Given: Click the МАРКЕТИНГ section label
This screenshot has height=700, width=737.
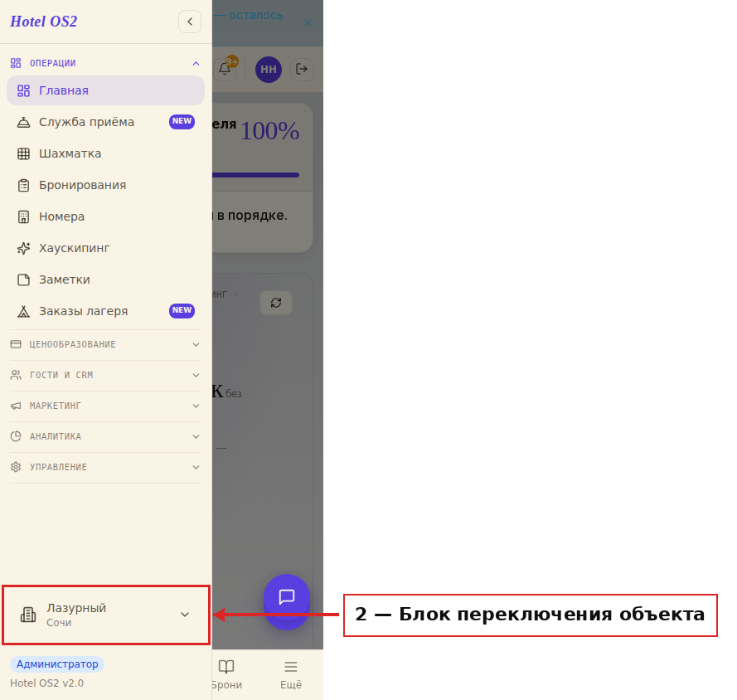Looking at the screenshot, I should tap(56, 406).
